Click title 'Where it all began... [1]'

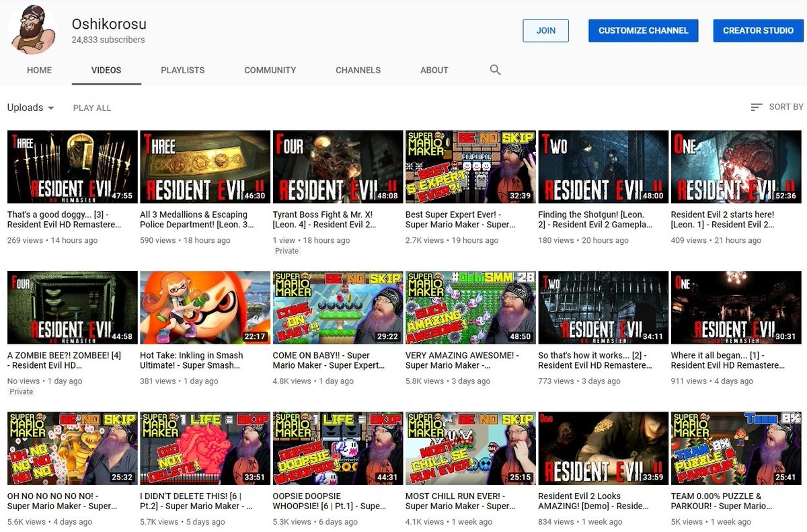[x=728, y=360]
